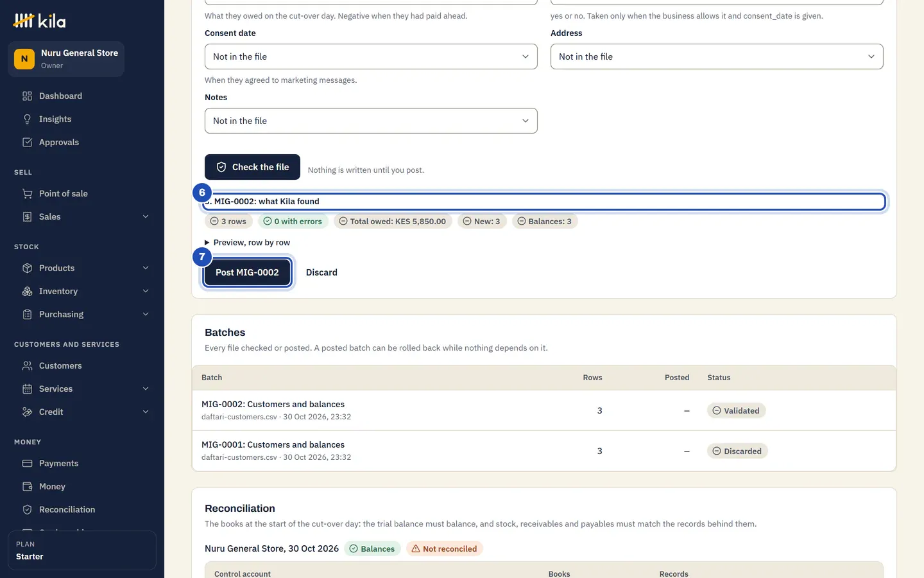Open the Consent date column dropdown
This screenshot has width=924, height=578.
(371, 57)
